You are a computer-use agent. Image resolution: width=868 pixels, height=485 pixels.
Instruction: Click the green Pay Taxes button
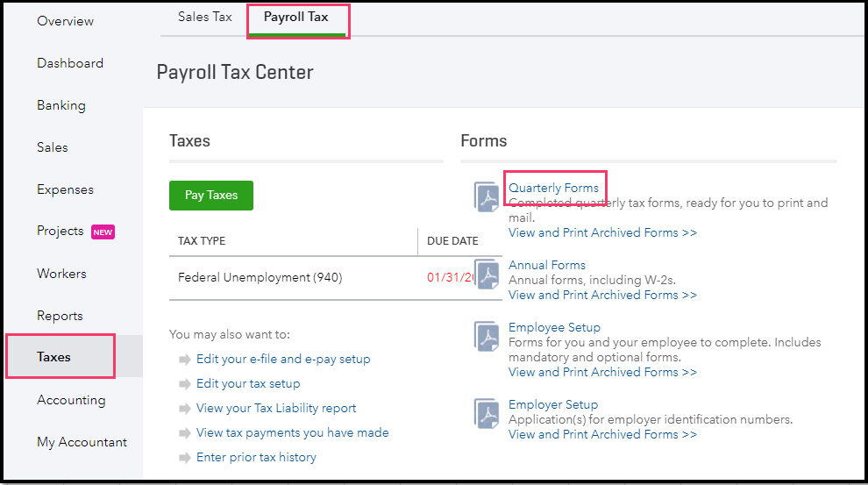coord(211,196)
